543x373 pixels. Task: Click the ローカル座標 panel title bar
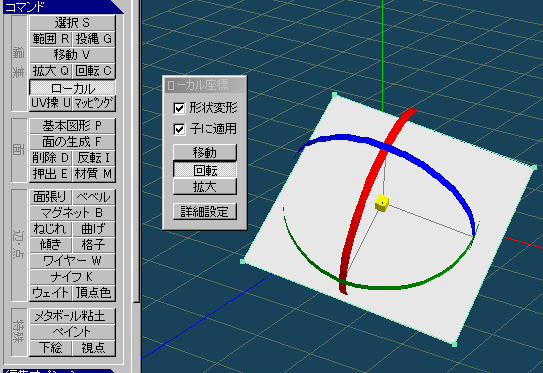pos(205,85)
